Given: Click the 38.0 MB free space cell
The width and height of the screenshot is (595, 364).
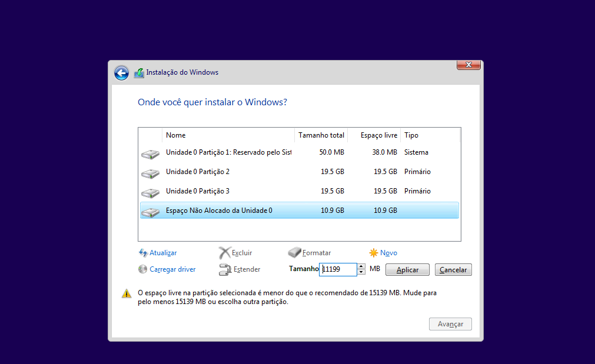Looking at the screenshot, I should click(x=384, y=152).
